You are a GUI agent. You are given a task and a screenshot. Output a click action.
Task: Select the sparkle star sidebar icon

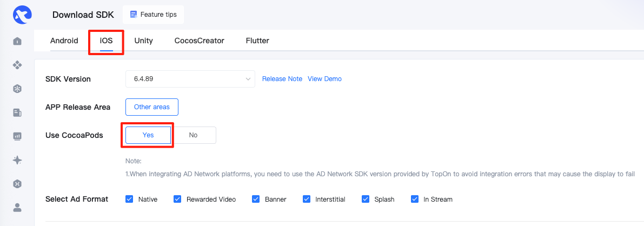17,160
